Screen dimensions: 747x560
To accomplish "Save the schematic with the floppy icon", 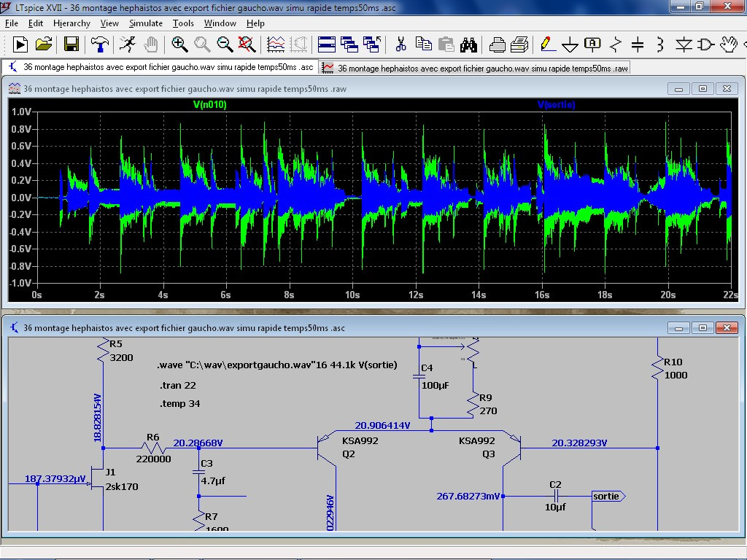I will coord(71,45).
